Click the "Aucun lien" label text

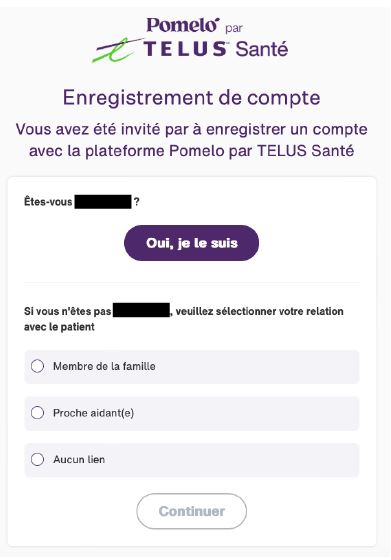pyautogui.click(x=79, y=460)
